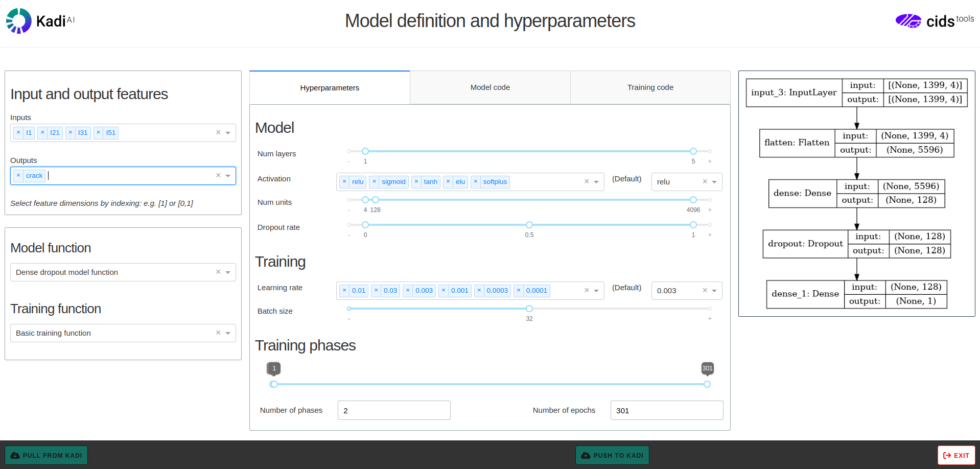Open the Training code tab

650,87
